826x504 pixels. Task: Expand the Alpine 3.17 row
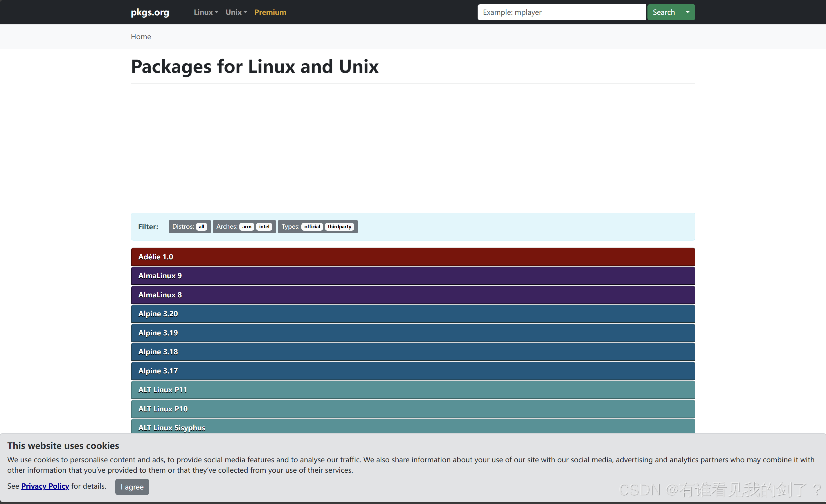[x=413, y=371]
